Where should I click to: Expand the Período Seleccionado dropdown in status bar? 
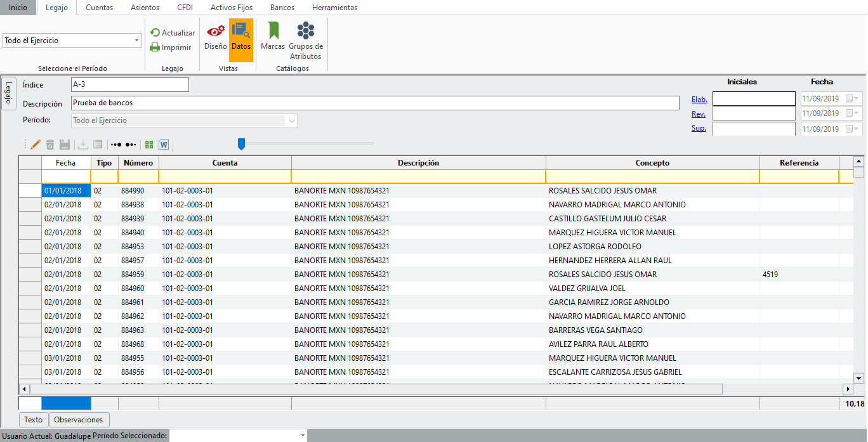(303, 436)
